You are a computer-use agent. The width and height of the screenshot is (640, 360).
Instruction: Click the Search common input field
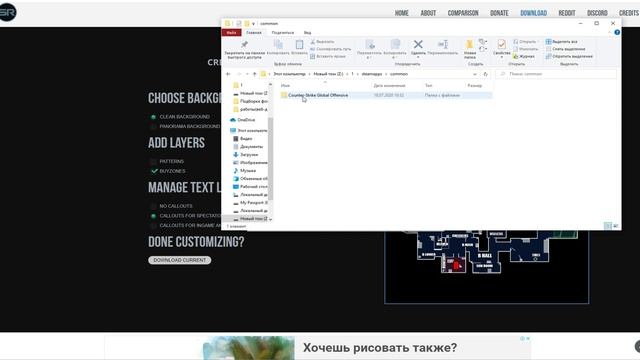(x=556, y=74)
